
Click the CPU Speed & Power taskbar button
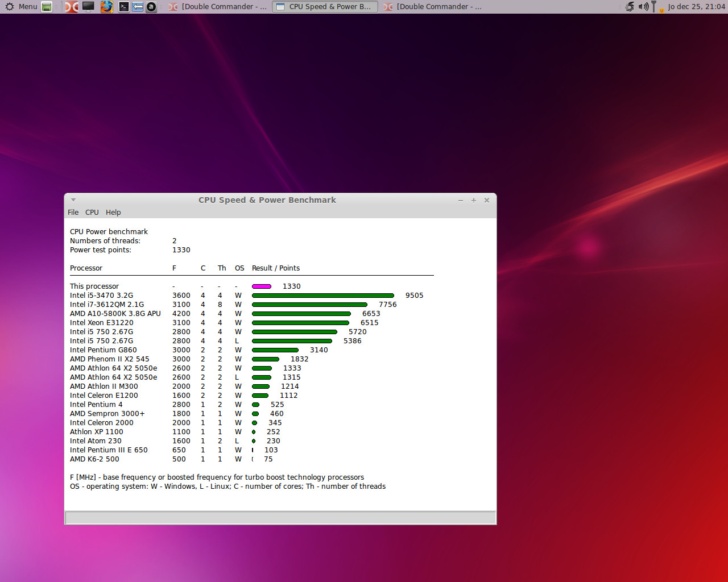[325, 7]
